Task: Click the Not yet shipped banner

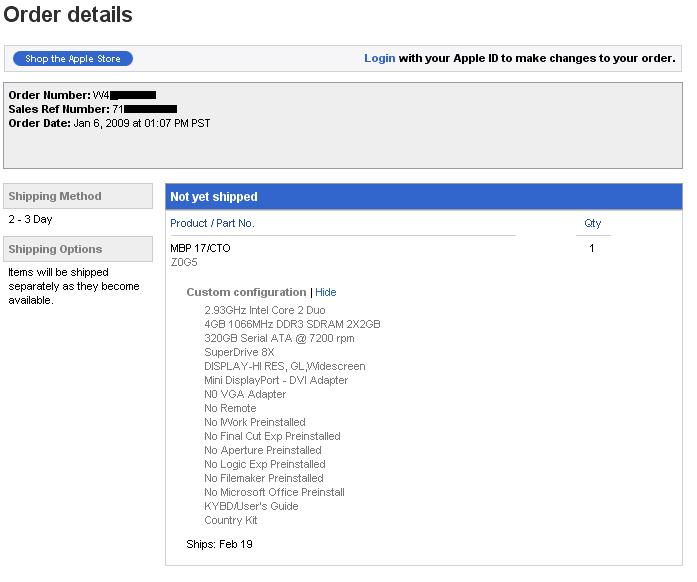Action: 424,197
